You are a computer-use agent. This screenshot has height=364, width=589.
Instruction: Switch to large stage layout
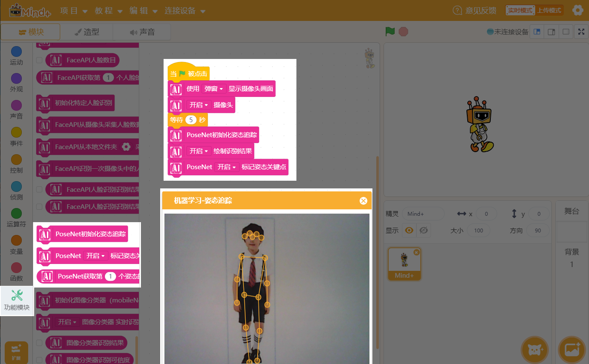[551, 32]
